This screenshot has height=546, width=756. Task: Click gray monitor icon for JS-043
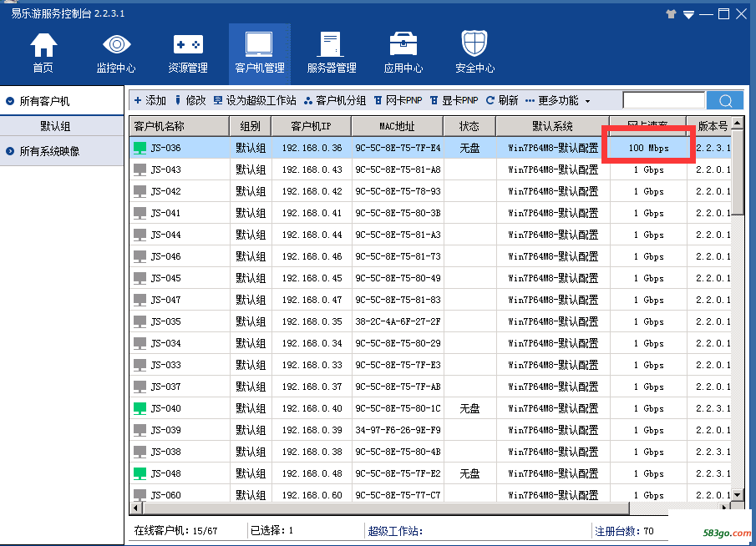[140, 169]
